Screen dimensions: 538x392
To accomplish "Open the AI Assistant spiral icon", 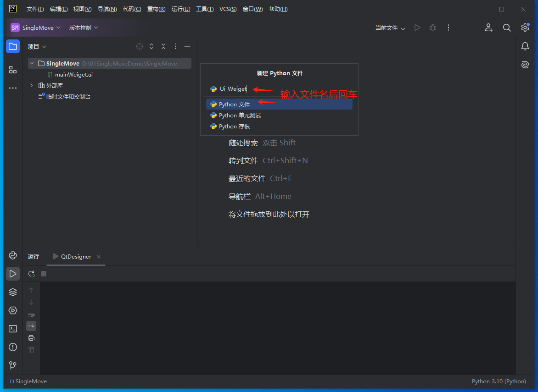I will pos(525,65).
